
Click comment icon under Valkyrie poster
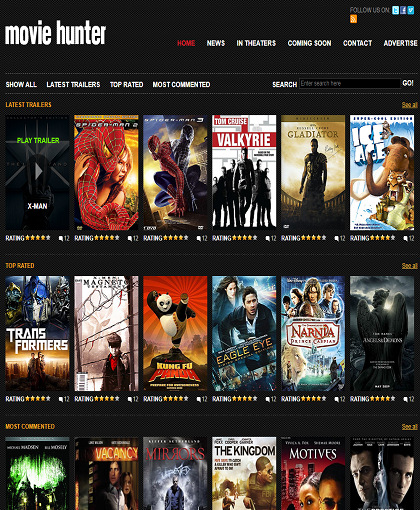pos(268,238)
